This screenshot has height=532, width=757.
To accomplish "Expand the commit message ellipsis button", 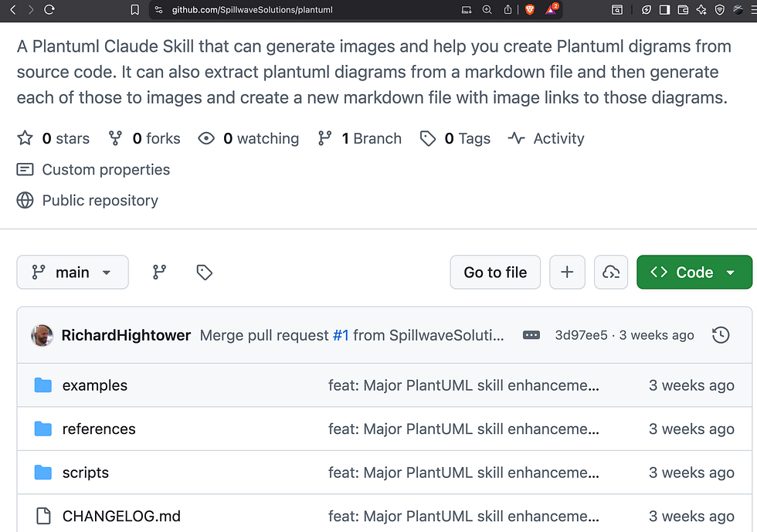I will [531, 335].
